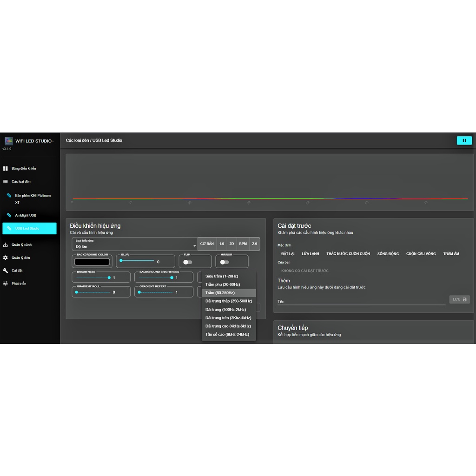Toggle the Flip switch
This screenshot has width=476, height=476.
[187, 262]
